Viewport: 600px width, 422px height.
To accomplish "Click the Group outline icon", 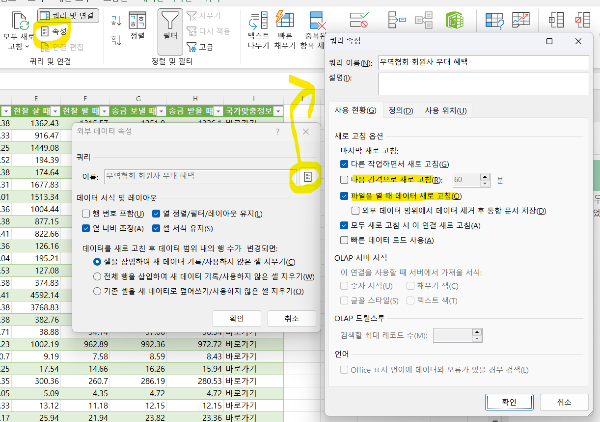I will (x=556, y=20).
